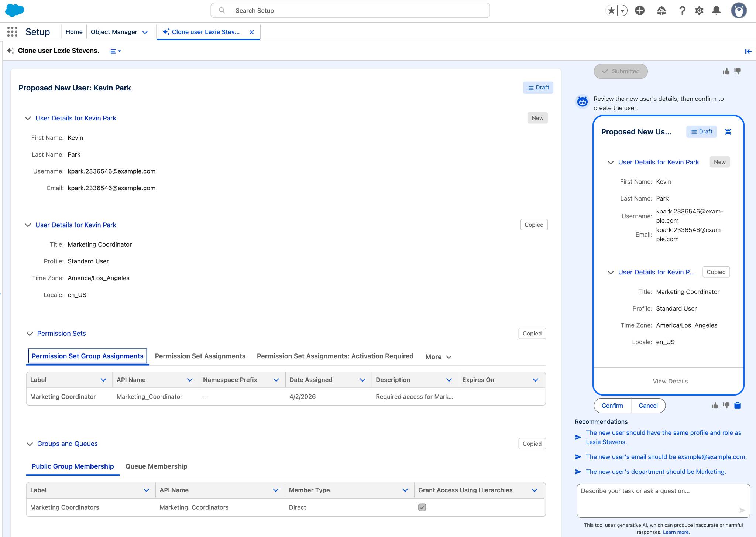Select the Public Group Membership tab

coord(73,466)
